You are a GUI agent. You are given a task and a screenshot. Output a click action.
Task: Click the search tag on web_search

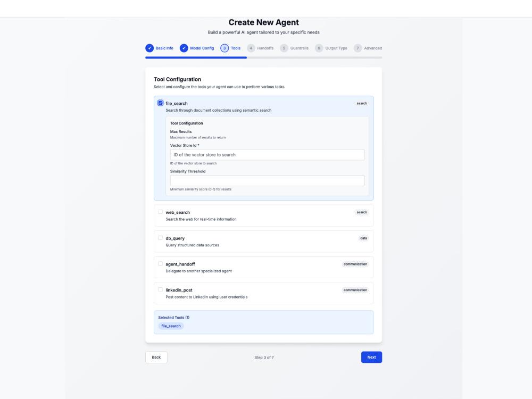click(x=362, y=212)
